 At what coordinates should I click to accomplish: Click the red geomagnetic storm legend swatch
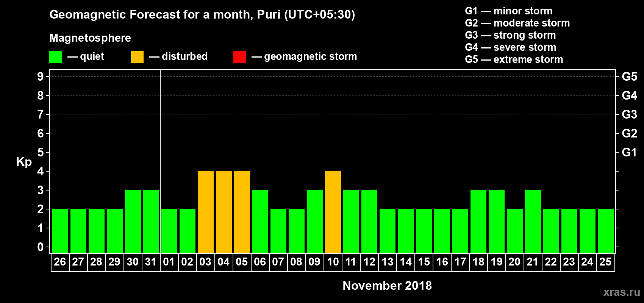pos(239,57)
